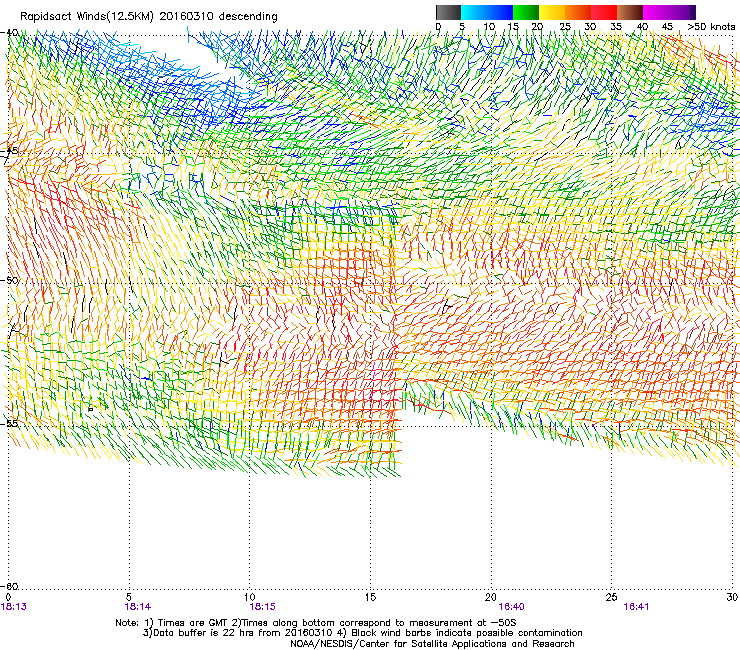
Task: Click the '15' longitude label on bottom axis
Action: (x=370, y=597)
